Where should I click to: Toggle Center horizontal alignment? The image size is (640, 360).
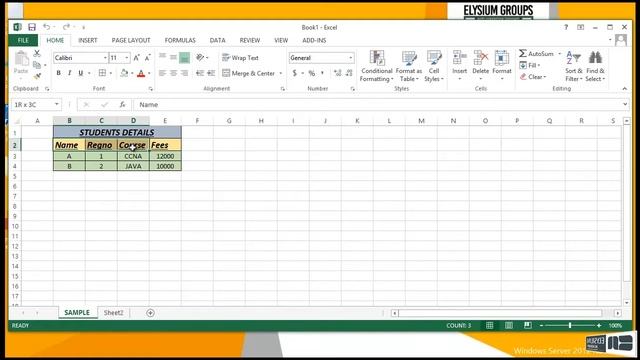(x=173, y=73)
